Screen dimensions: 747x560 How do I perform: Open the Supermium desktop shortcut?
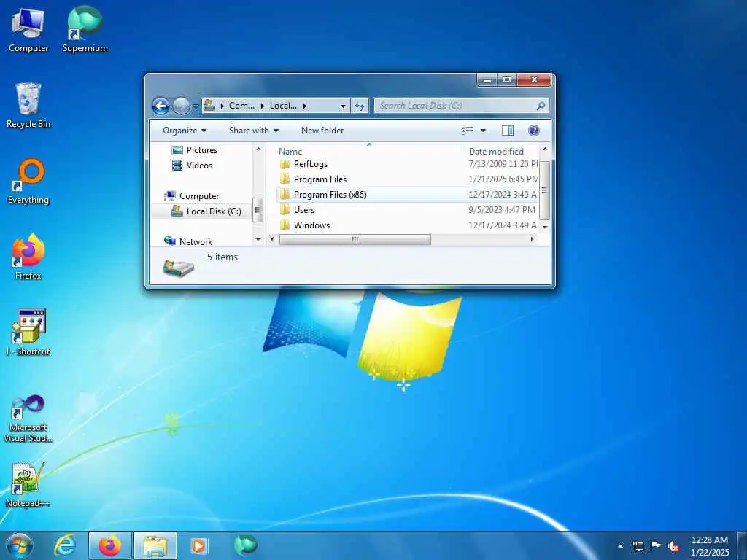[x=85, y=31]
